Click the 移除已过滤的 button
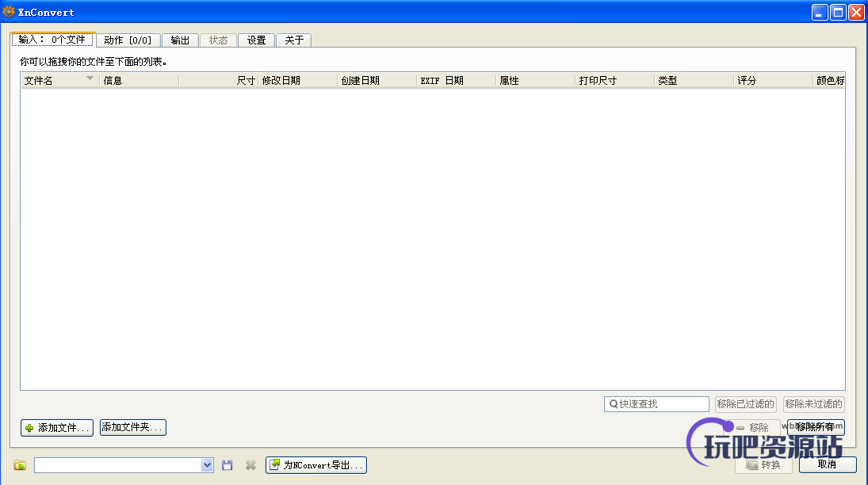Screen dimensions: 868x485 [745, 404]
